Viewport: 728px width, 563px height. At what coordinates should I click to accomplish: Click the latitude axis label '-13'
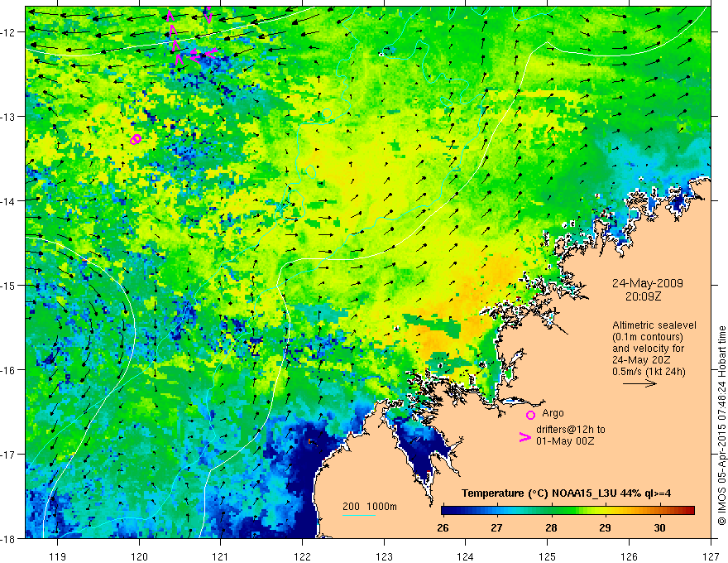[x=9, y=117]
